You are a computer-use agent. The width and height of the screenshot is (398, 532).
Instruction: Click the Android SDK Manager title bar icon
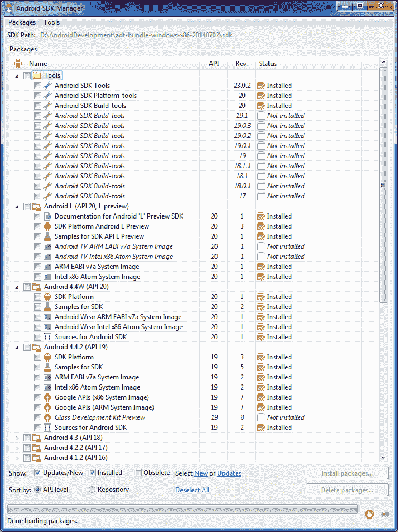pyautogui.click(x=9, y=8)
